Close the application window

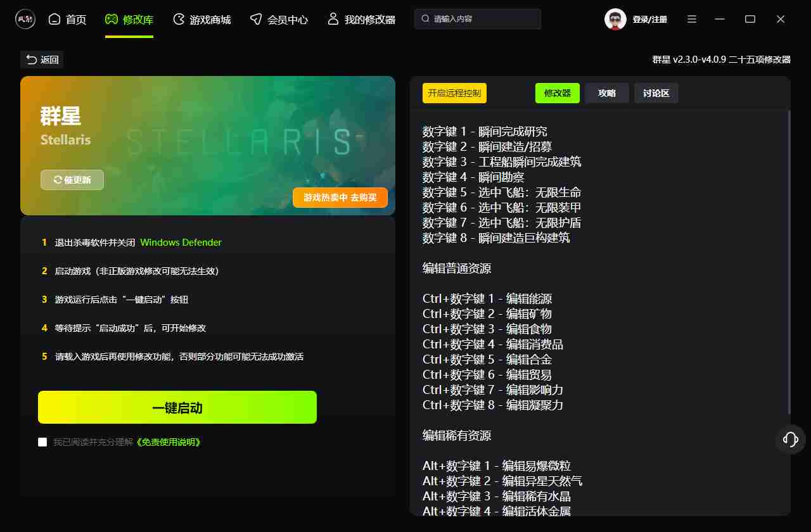pos(781,20)
